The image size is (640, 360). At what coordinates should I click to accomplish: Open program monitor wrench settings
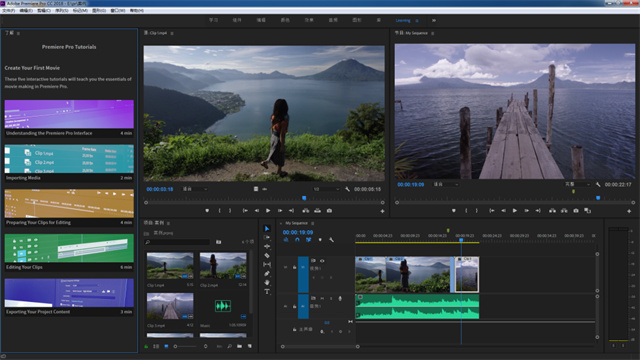[x=598, y=184]
